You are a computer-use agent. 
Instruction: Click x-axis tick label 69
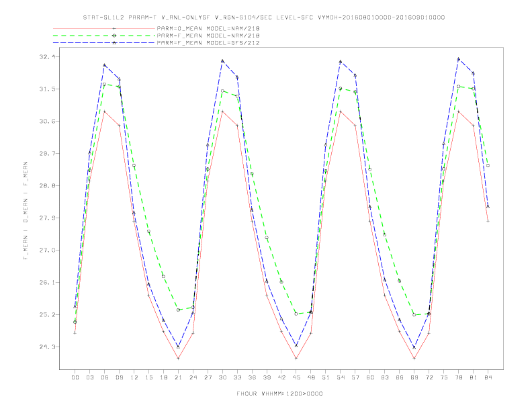[414, 377]
